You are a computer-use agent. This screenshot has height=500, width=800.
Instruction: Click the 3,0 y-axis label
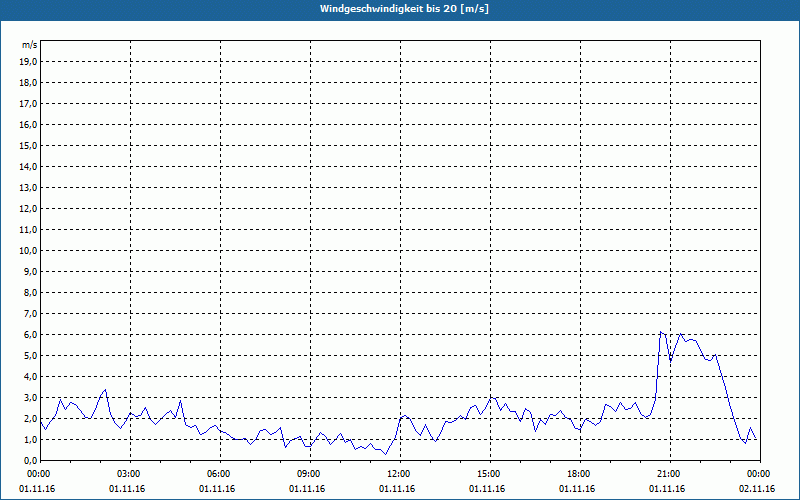click(x=30, y=397)
